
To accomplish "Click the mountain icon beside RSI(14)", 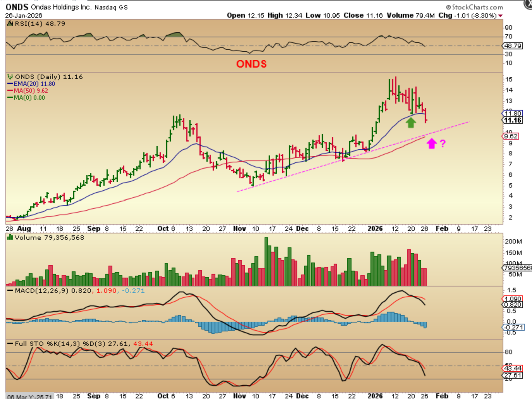I will (x=10, y=24).
